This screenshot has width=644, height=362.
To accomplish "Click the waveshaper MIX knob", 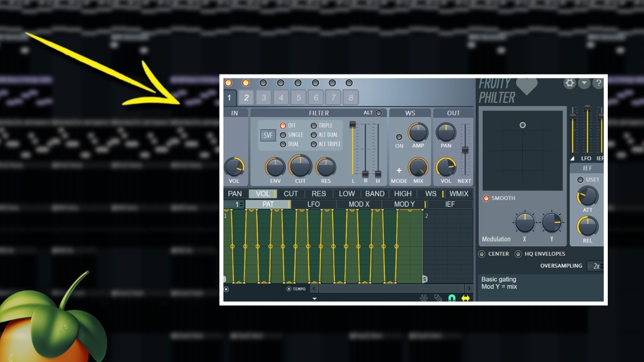I will 418,167.
